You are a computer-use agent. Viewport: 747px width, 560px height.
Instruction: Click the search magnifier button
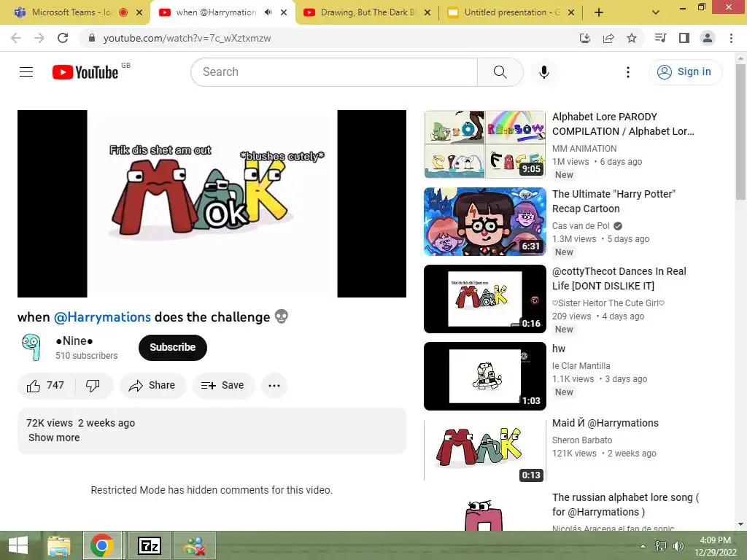click(500, 72)
